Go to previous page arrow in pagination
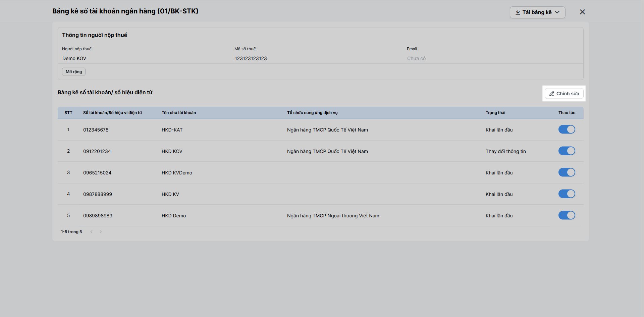This screenshot has width=644, height=317. click(91, 232)
